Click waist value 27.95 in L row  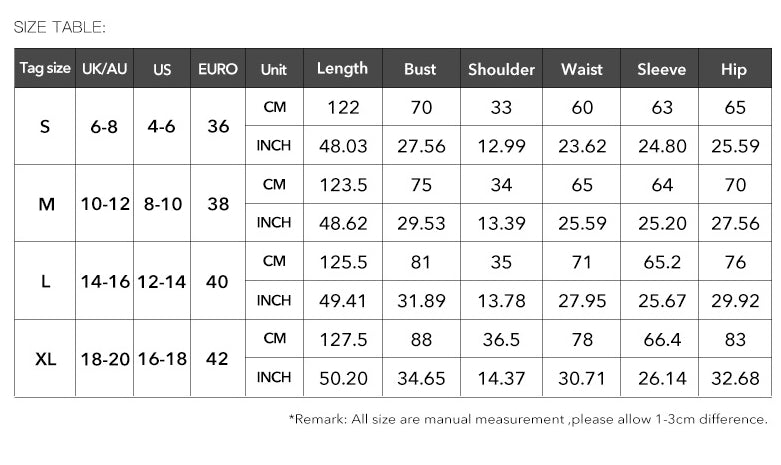point(582,301)
